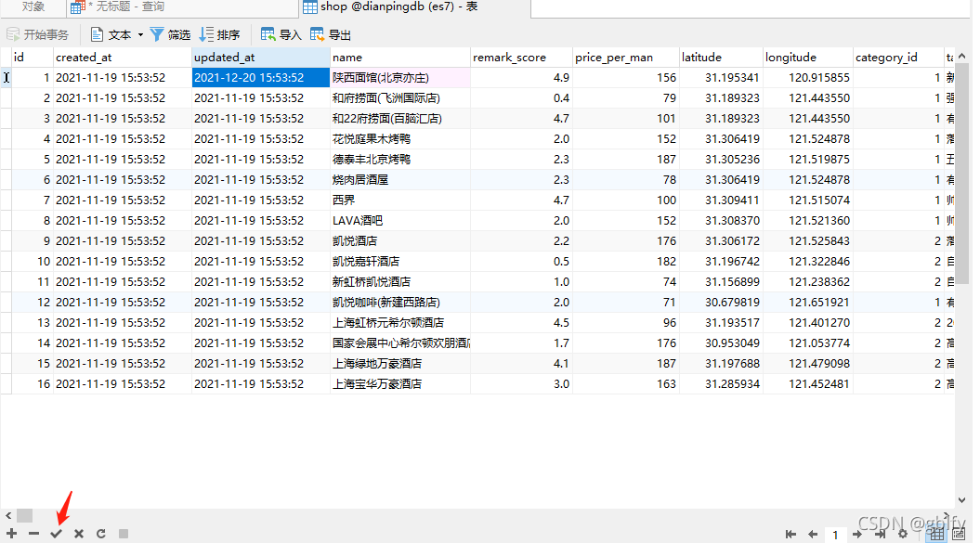
Task: Open the Sort (排序) tool
Action: (219, 35)
